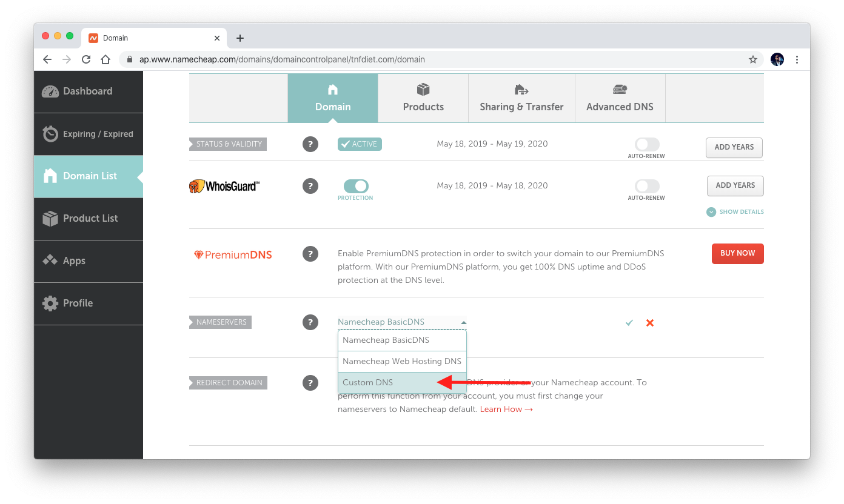
Task: Click the green checkmark to save nameservers
Action: 629,323
